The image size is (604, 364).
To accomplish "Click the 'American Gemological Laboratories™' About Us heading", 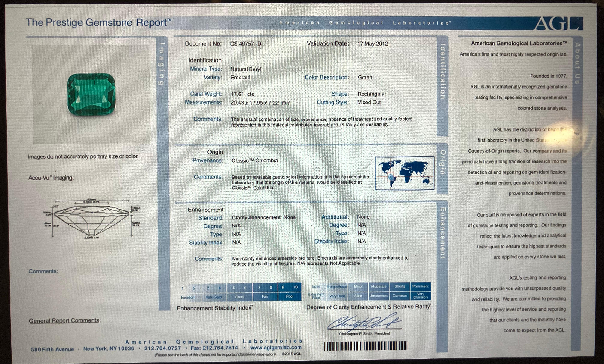I will click(x=519, y=43).
